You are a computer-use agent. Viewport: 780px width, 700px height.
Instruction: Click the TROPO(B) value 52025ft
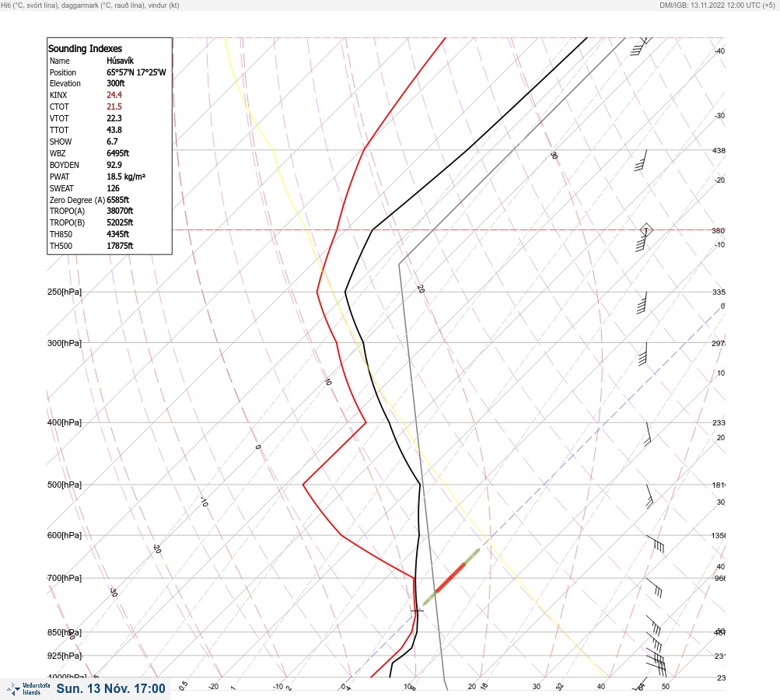point(120,222)
